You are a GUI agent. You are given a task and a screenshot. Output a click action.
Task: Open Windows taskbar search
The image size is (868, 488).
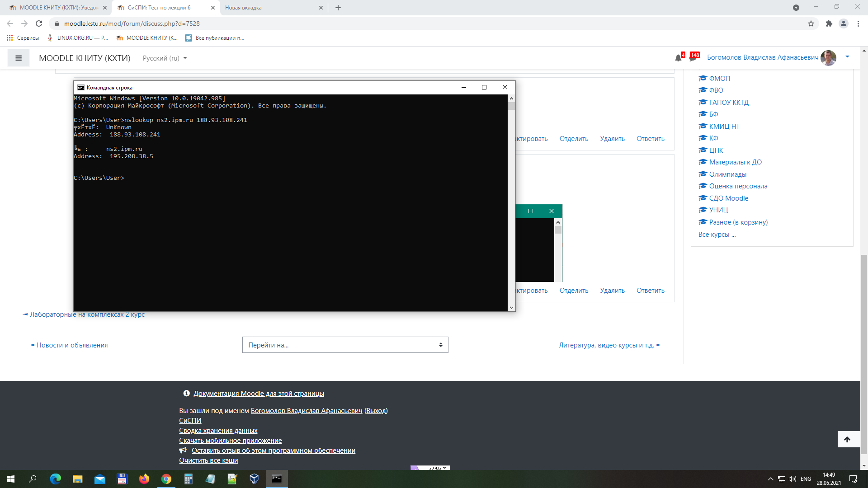pos(33,479)
